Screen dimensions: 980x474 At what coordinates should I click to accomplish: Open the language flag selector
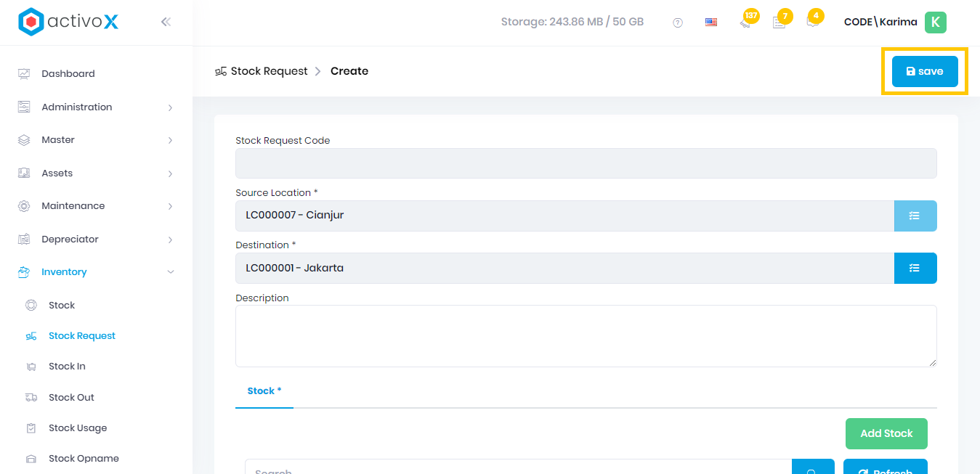[x=711, y=23]
